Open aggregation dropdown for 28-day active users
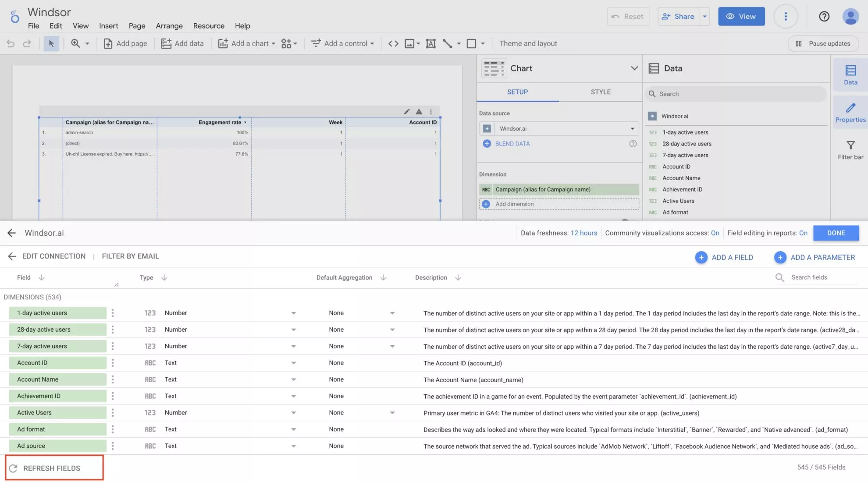The height and width of the screenshot is (482, 868). (392, 330)
